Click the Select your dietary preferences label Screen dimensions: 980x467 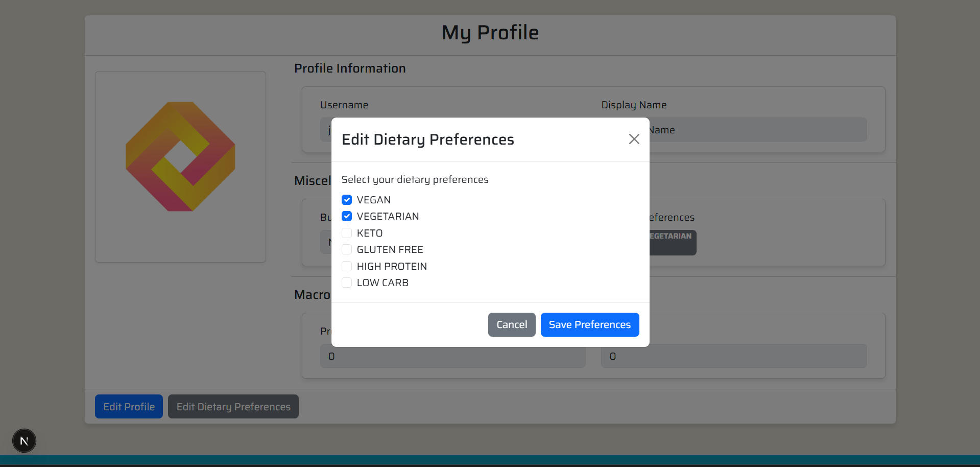[x=415, y=179]
